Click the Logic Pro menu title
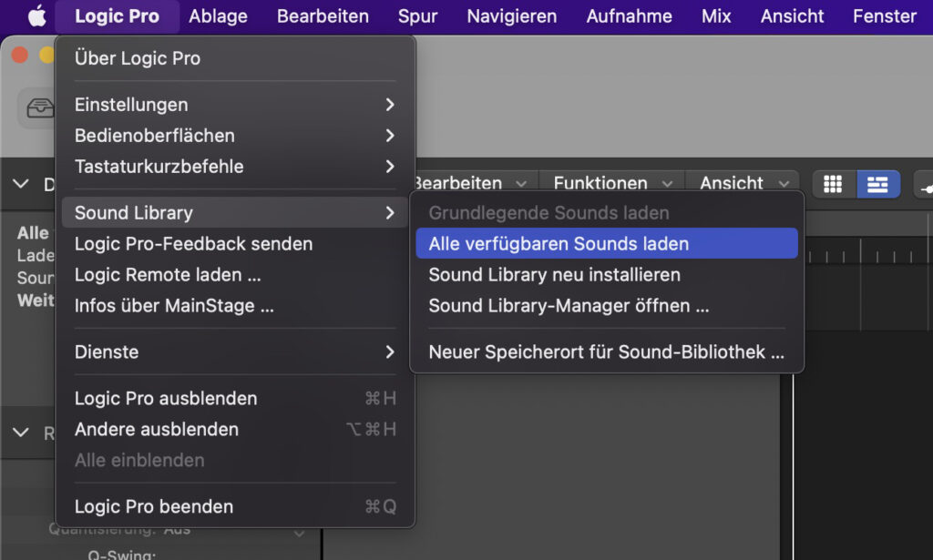 (117, 16)
